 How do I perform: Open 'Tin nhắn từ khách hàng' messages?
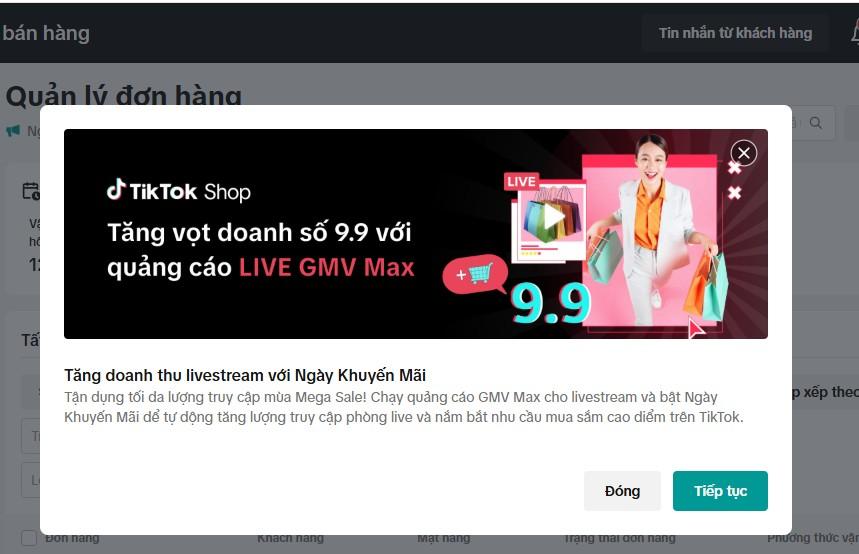[x=735, y=33]
